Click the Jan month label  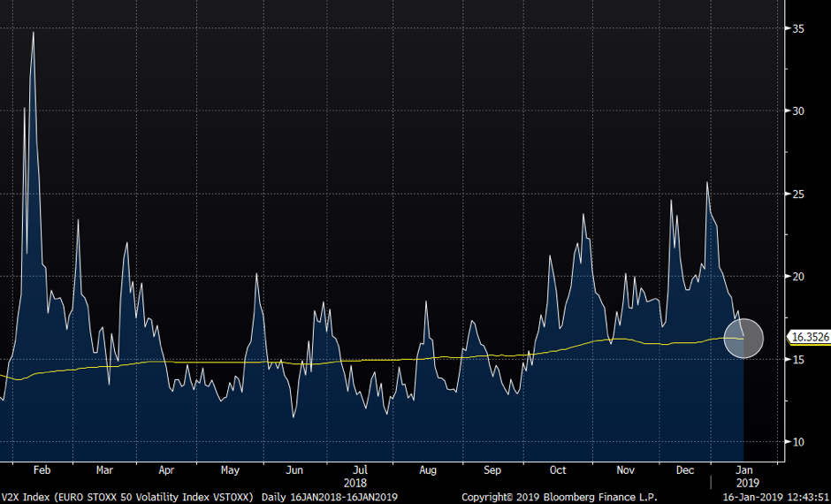(745, 470)
